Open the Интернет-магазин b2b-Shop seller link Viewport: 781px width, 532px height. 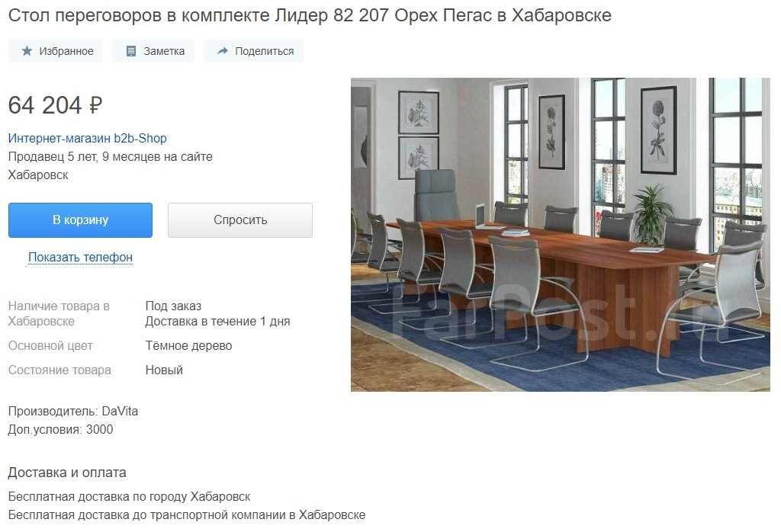(87, 139)
